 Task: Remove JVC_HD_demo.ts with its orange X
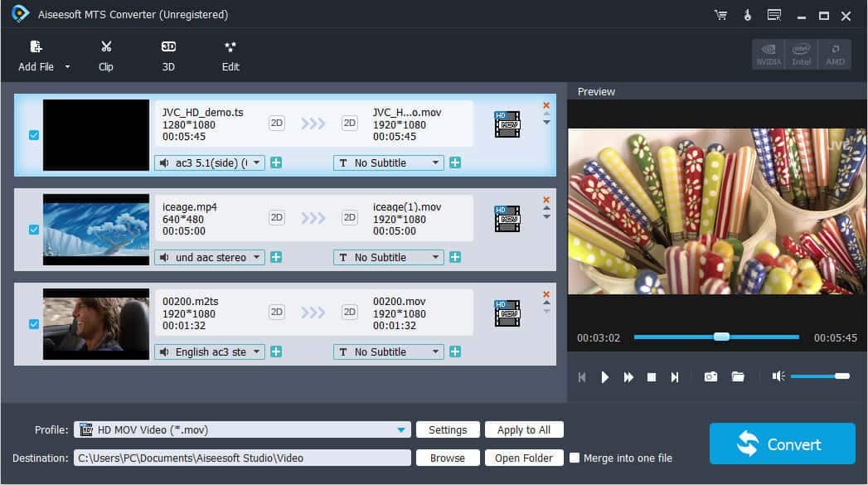coord(546,105)
